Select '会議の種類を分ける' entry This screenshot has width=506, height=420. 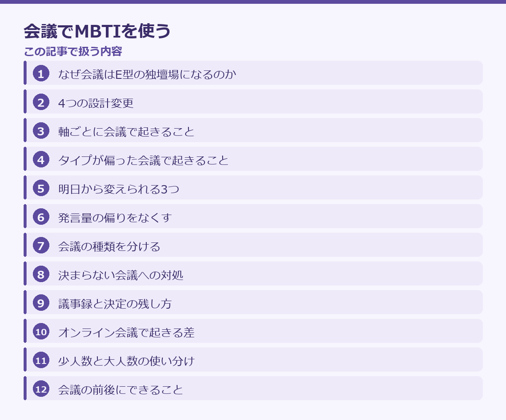(x=253, y=245)
